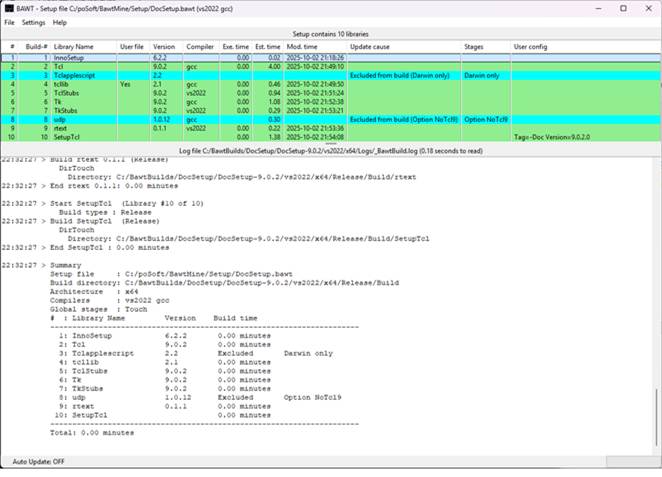Click the Compiler column header

point(200,47)
